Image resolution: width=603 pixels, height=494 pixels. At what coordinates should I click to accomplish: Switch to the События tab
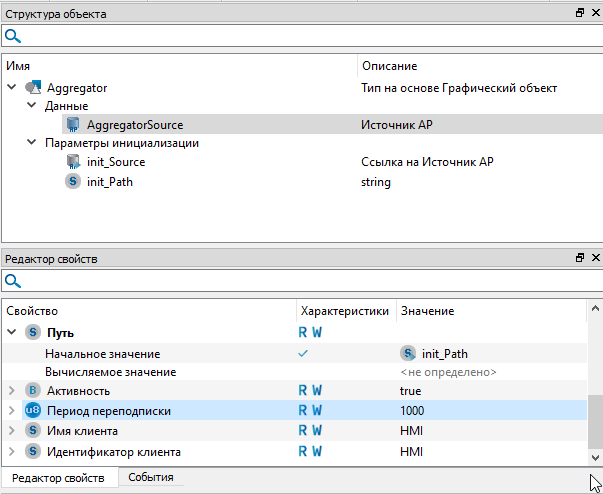(x=150, y=478)
